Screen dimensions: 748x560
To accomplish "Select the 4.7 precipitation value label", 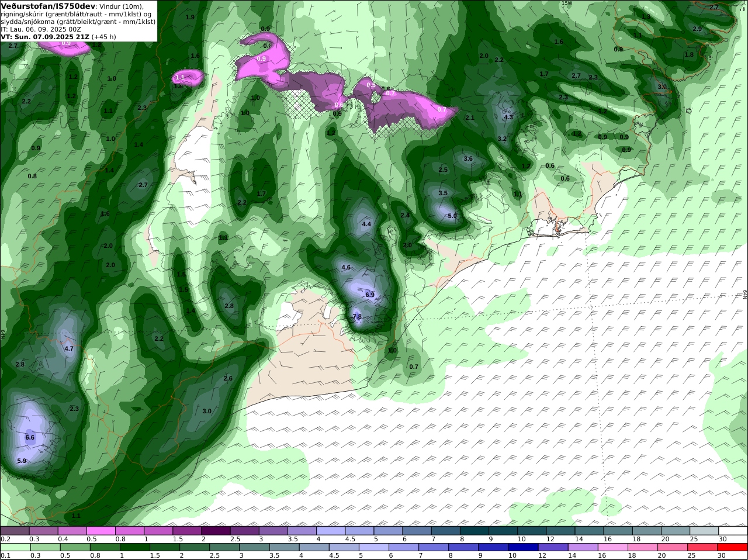I will [69, 349].
